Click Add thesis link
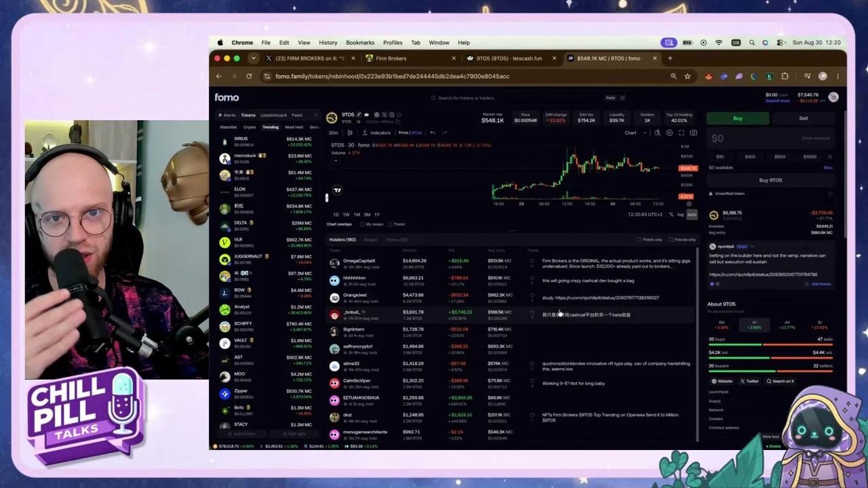The height and width of the screenshot is (488, 868). [819, 284]
